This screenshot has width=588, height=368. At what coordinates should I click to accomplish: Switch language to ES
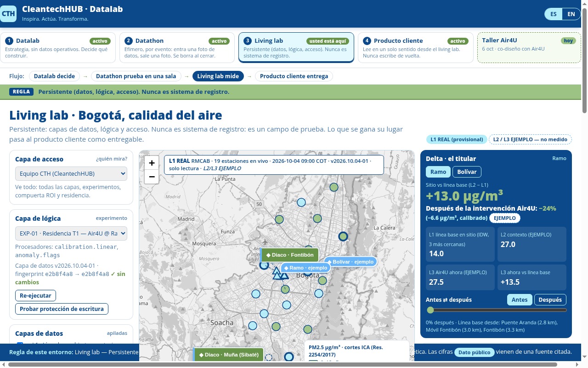(x=554, y=14)
